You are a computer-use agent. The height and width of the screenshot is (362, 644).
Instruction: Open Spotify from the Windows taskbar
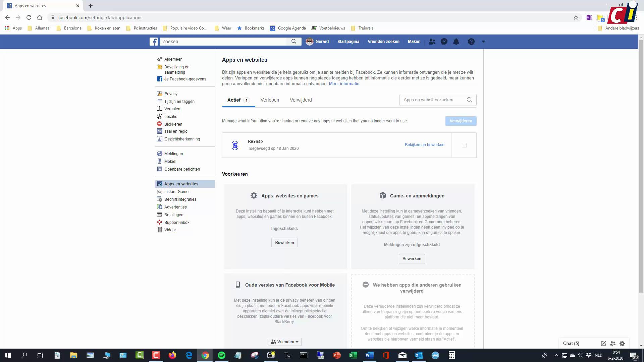tap(222, 355)
